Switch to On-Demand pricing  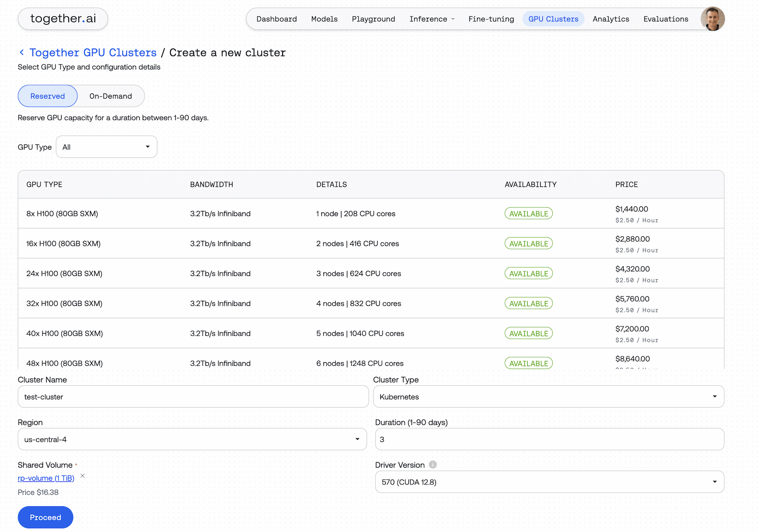[x=110, y=96]
